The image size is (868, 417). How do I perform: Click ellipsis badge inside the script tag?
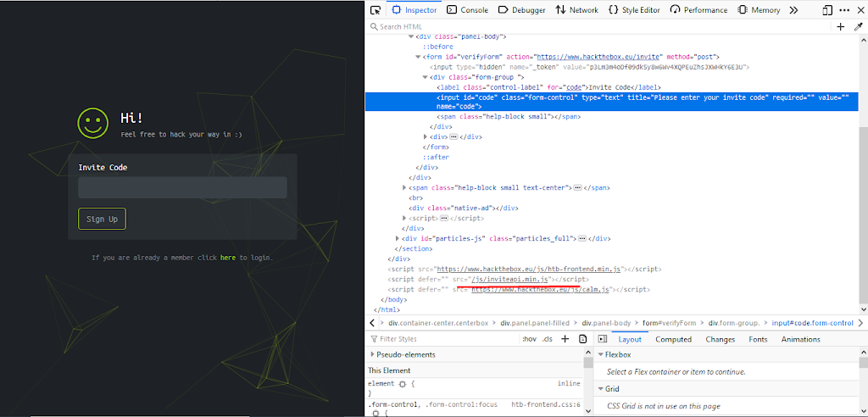pyautogui.click(x=443, y=218)
